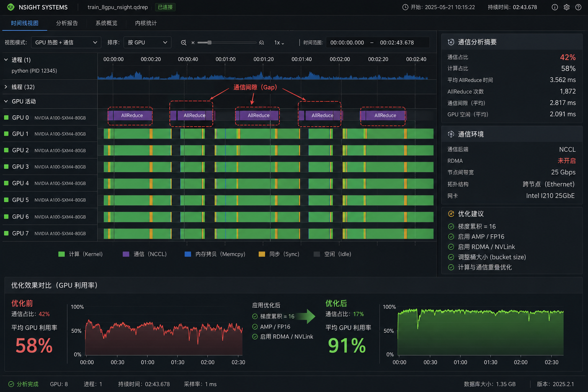This screenshot has height=392, width=588.
Task: Click the zoom-in magnifier icon
Action: click(262, 42)
